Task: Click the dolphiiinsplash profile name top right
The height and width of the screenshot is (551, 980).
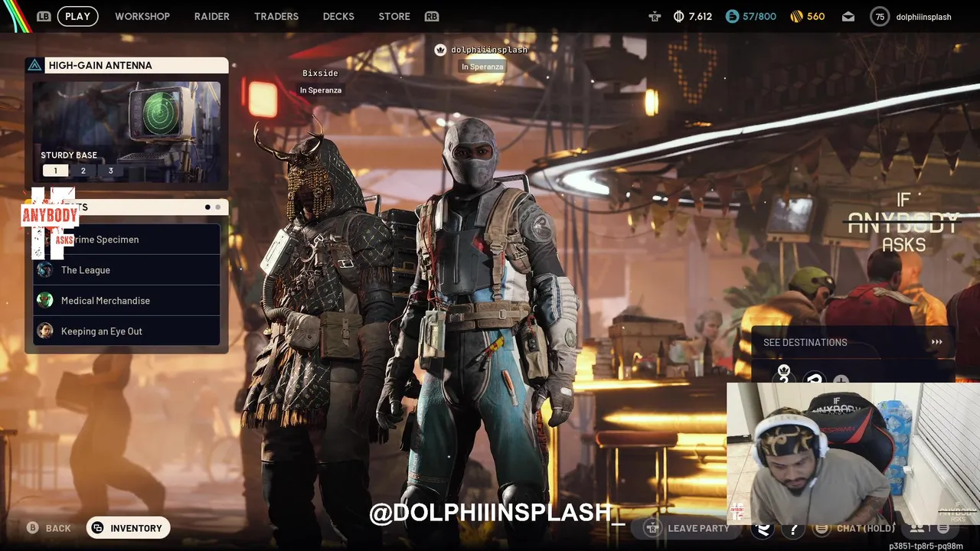Action: pyautogui.click(x=923, y=17)
